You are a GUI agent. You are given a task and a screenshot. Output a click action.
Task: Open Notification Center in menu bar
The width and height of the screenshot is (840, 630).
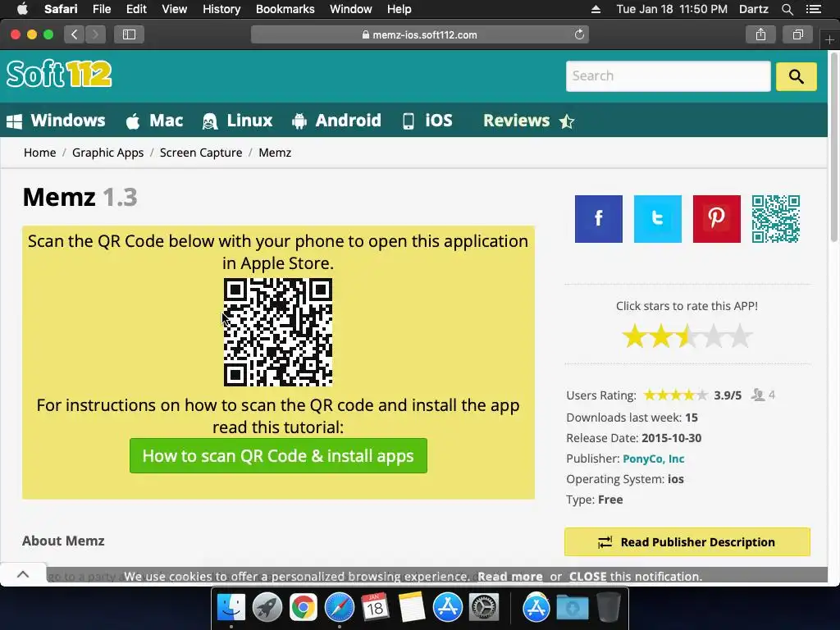pos(813,9)
